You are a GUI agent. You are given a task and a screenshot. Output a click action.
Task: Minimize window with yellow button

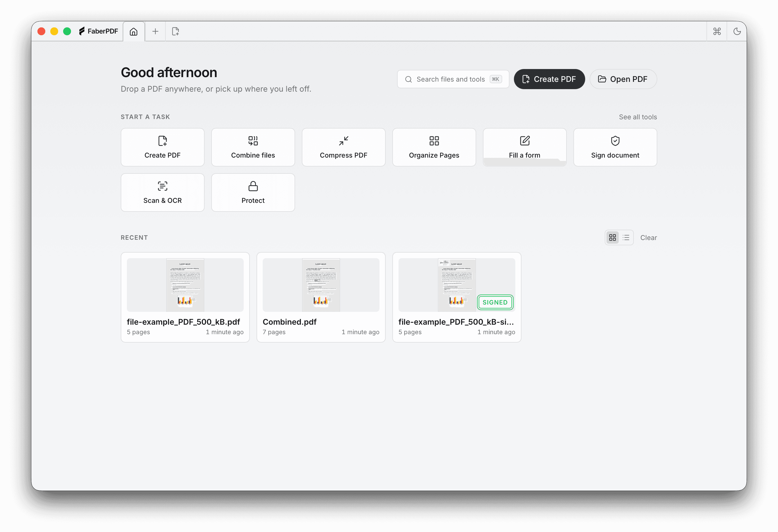pos(54,31)
